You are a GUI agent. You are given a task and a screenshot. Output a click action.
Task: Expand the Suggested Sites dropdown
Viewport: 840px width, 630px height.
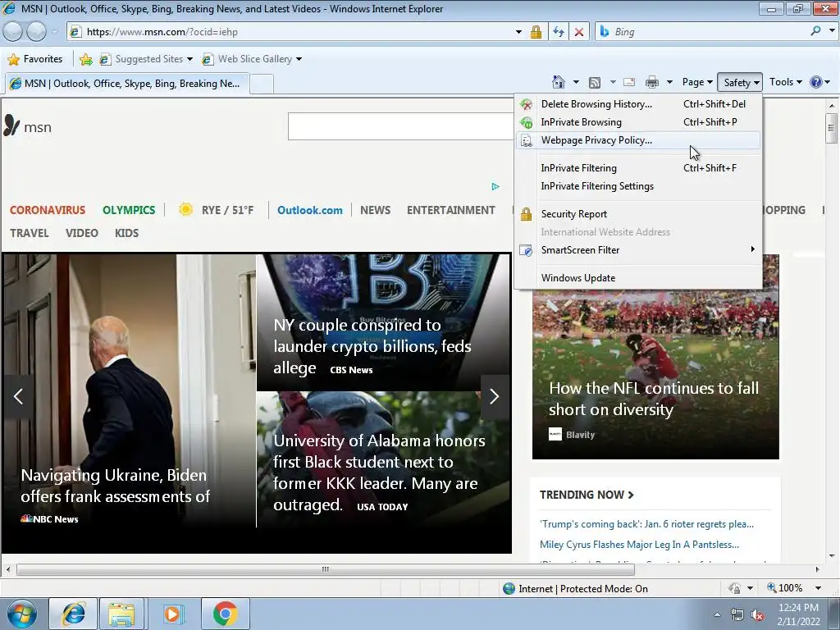(x=189, y=59)
